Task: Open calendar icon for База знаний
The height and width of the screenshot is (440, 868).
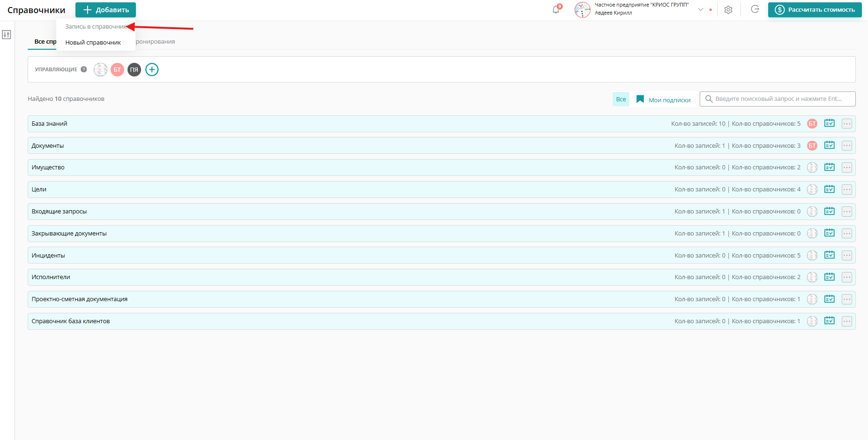Action: 830,123
